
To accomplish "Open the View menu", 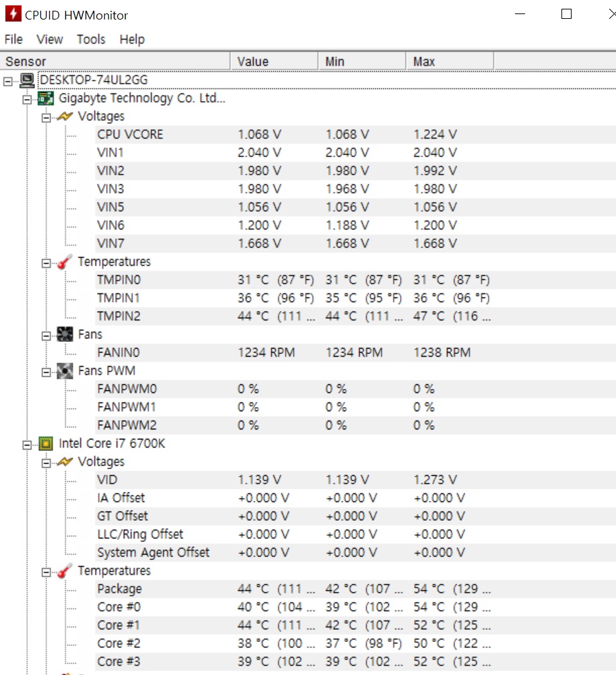I will coord(50,39).
